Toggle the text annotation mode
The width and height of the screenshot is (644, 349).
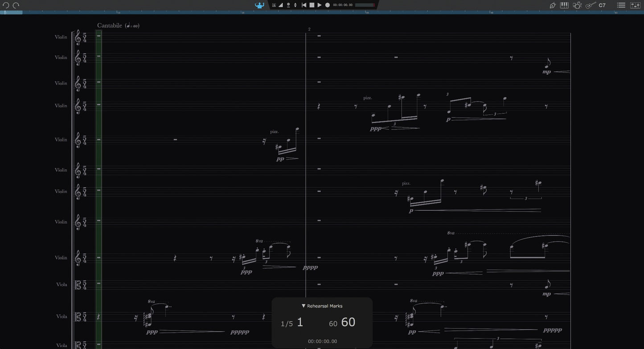click(274, 5)
